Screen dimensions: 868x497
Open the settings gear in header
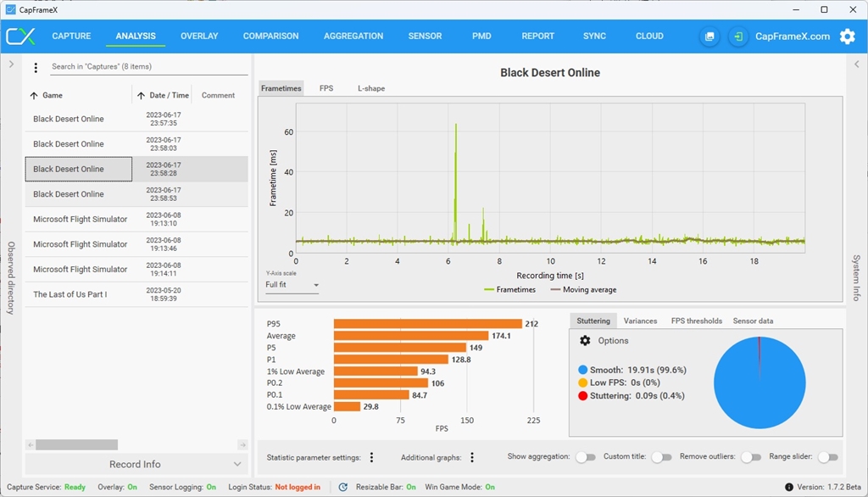(x=847, y=36)
